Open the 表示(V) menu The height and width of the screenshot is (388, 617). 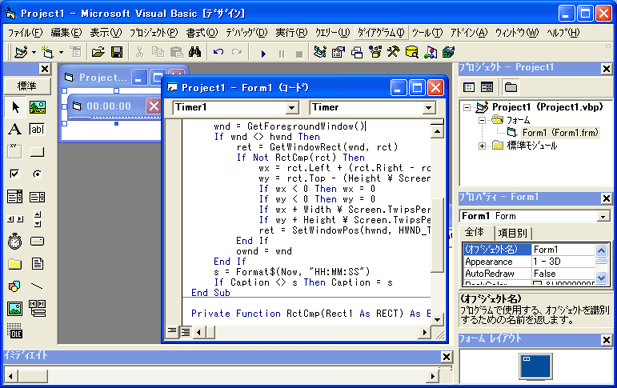(106, 33)
